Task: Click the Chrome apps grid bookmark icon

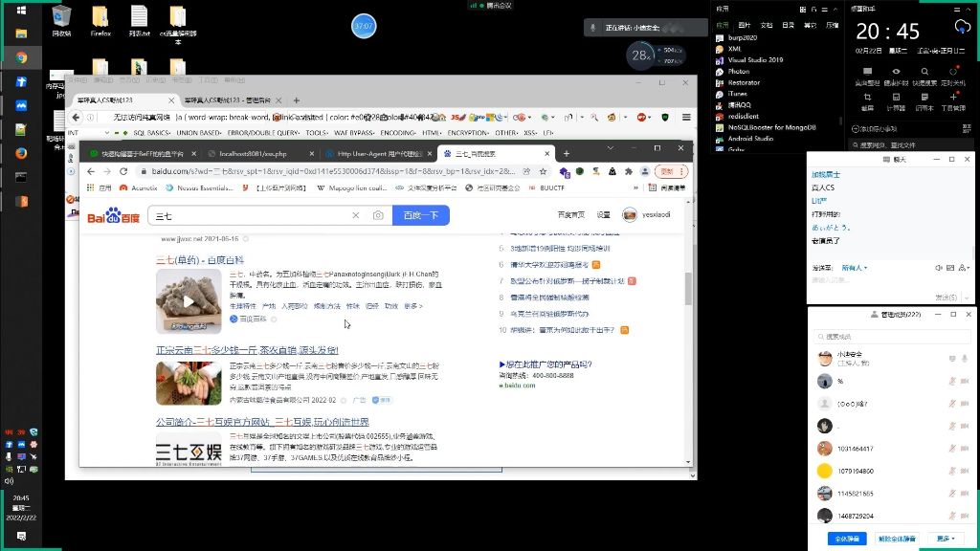Action: pos(91,187)
